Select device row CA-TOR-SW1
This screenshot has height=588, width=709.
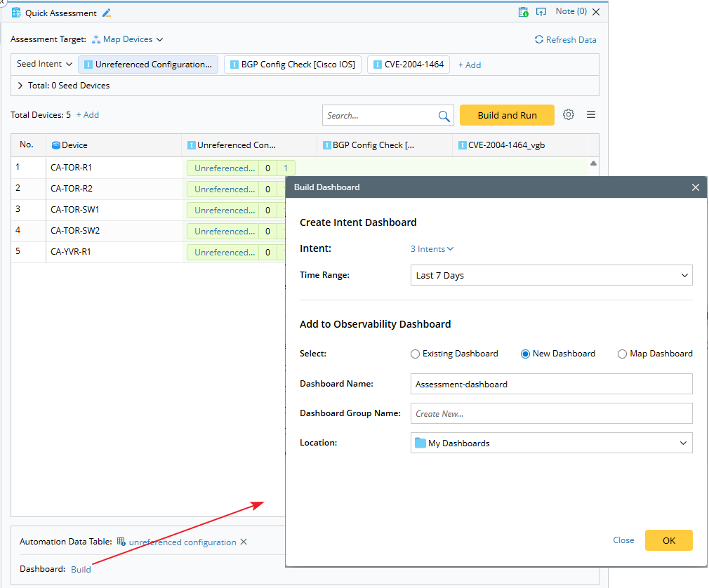coord(74,210)
